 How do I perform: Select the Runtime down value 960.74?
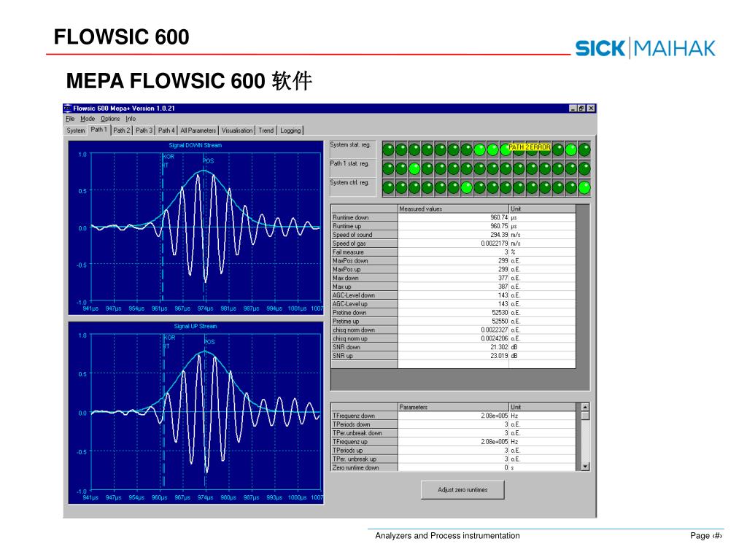(499, 217)
